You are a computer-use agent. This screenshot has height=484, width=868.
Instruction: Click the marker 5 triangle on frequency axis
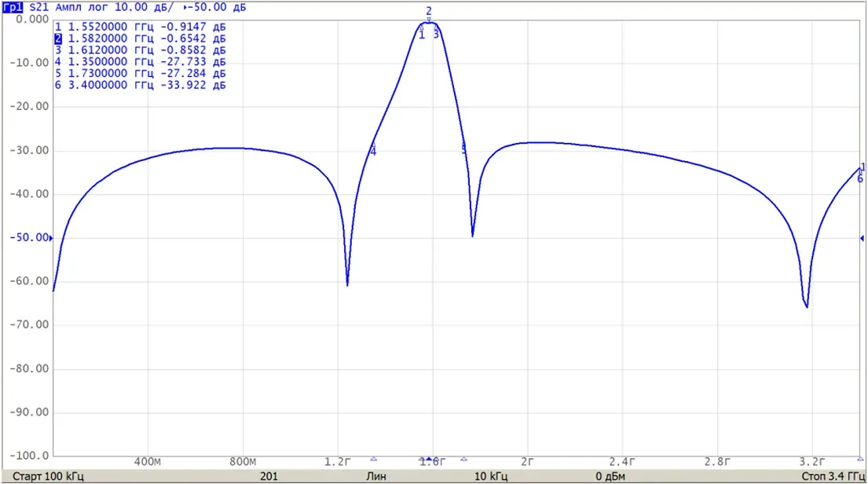(x=464, y=459)
